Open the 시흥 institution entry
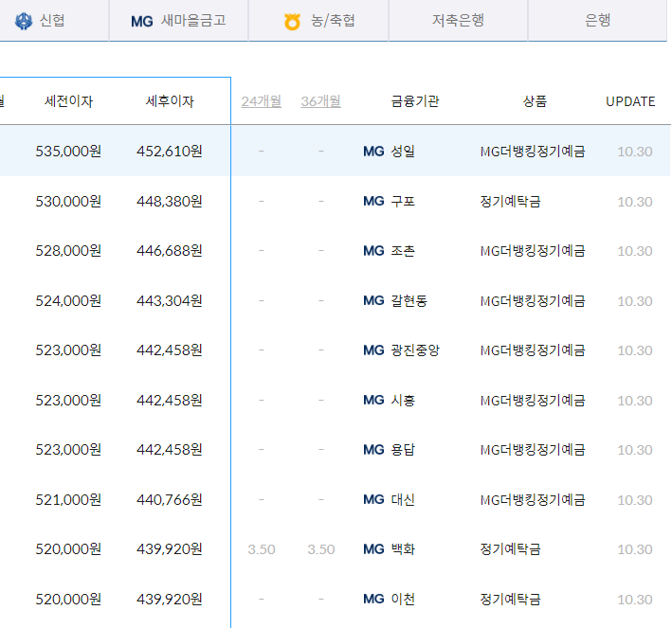Screen dimensions: 672x628 point(403,400)
